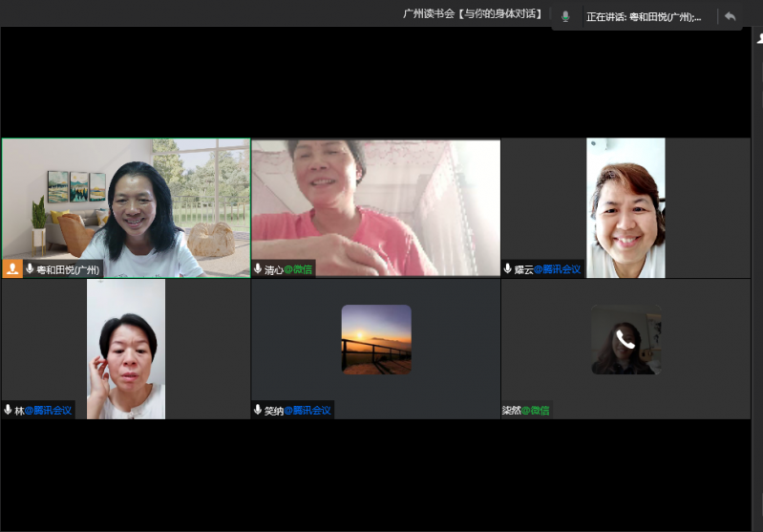This screenshot has height=532, width=763.
Task: Select 霖云's video feed
Action: pos(625,205)
